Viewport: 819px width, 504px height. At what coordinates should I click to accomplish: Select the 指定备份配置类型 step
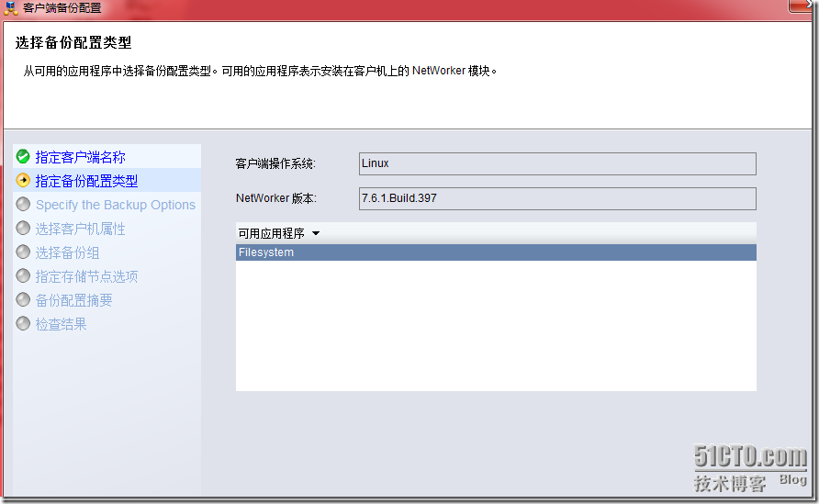pyautogui.click(x=86, y=181)
